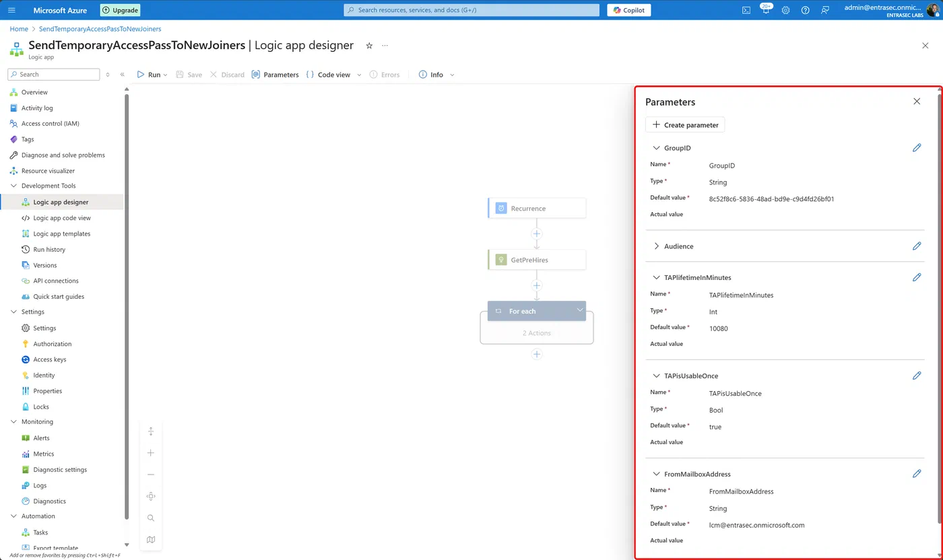Viewport: 943px width, 560px height.
Task: Open the notifications bell
Action: pyautogui.click(x=766, y=10)
